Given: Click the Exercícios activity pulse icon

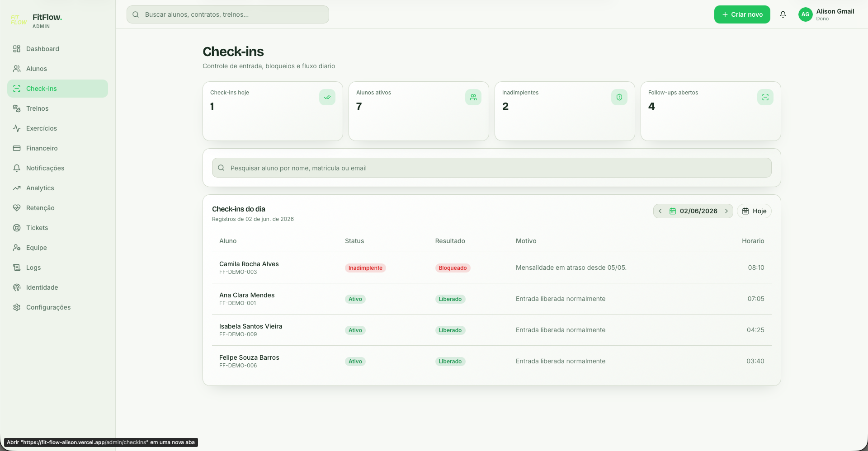Looking at the screenshot, I should pyautogui.click(x=17, y=128).
